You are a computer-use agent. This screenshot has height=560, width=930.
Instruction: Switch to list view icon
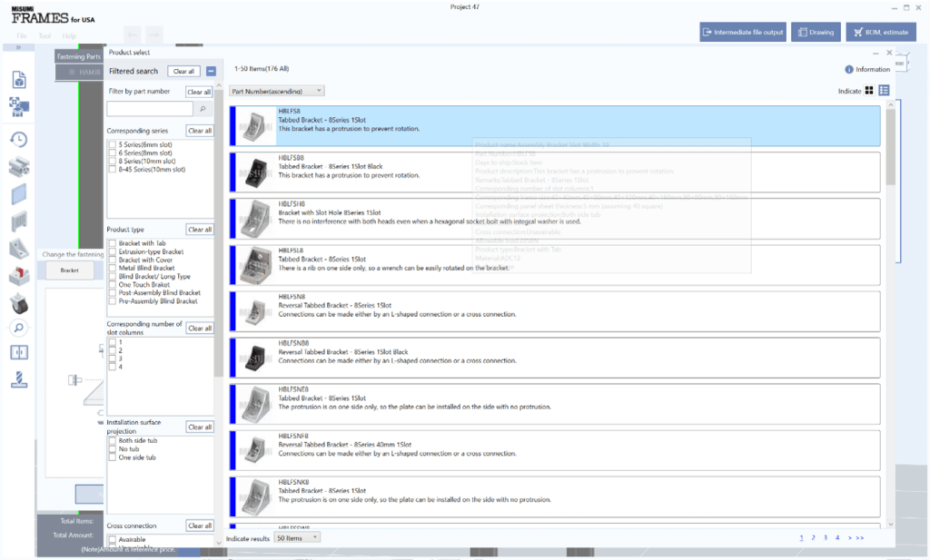(884, 90)
